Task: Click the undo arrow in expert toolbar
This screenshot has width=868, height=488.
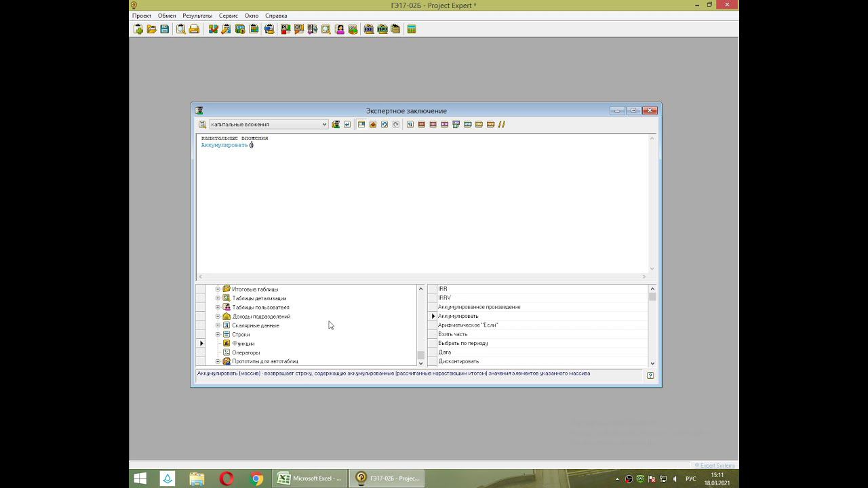Action: pyautogui.click(x=384, y=125)
